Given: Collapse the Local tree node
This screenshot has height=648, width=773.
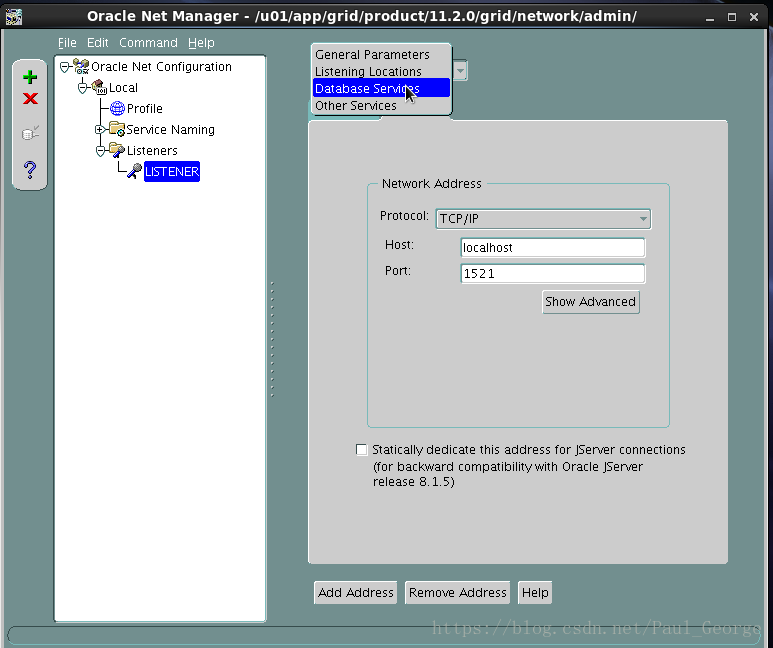Looking at the screenshot, I should pyautogui.click(x=82, y=88).
